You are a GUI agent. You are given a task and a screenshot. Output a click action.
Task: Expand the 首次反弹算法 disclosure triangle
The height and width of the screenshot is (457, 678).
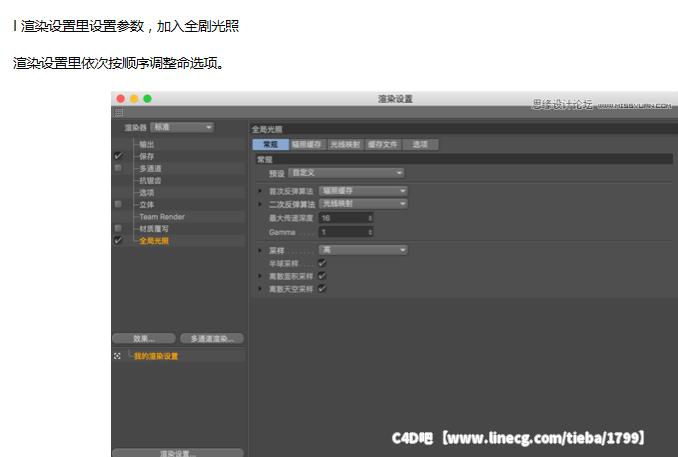260,191
